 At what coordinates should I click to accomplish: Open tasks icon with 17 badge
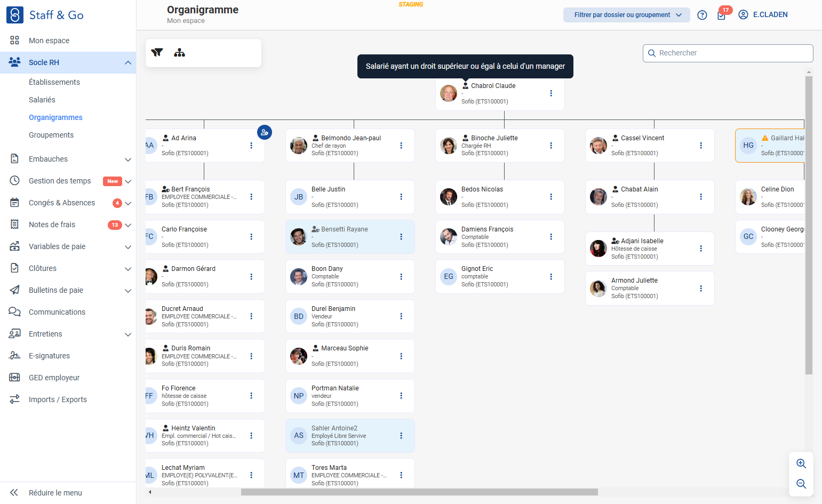click(x=722, y=14)
